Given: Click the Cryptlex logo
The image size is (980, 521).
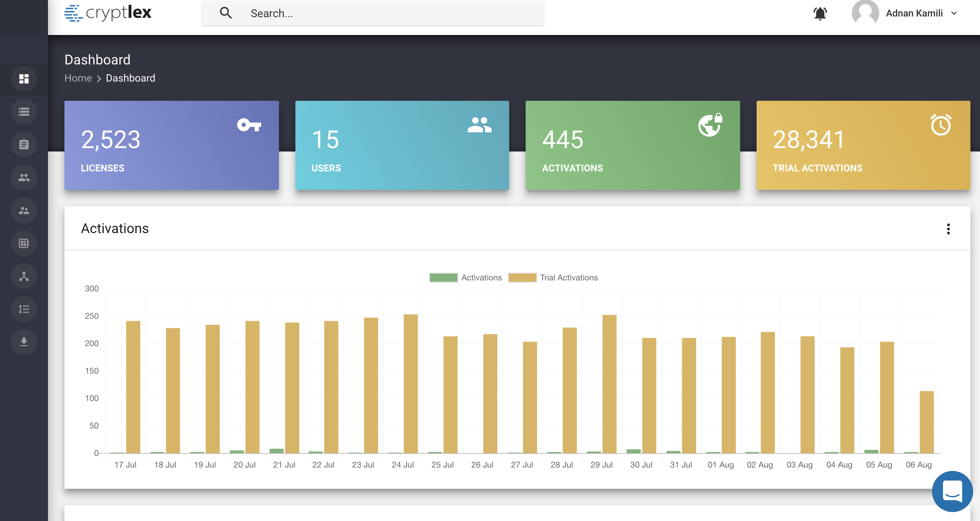Looking at the screenshot, I should coord(108,13).
